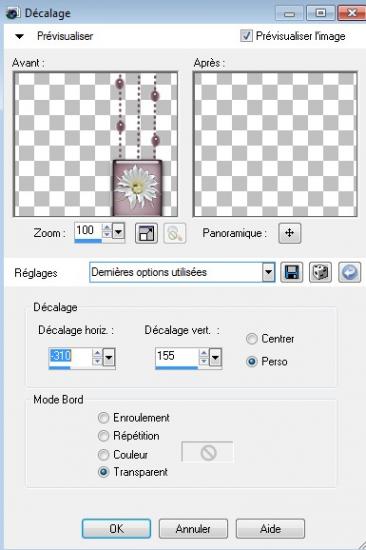Screen dimensions: 366x550
Task: Click the Panoramique pan arrows icon
Action: click(x=290, y=233)
